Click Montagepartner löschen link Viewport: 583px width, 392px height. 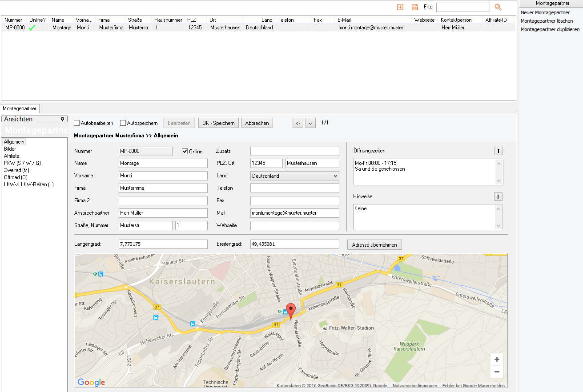click(547, 21)
